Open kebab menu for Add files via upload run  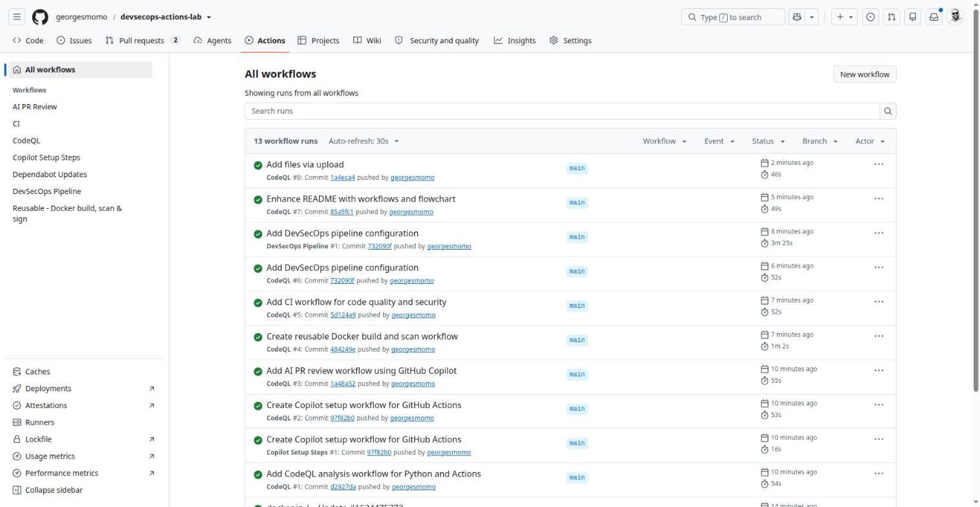879,164
